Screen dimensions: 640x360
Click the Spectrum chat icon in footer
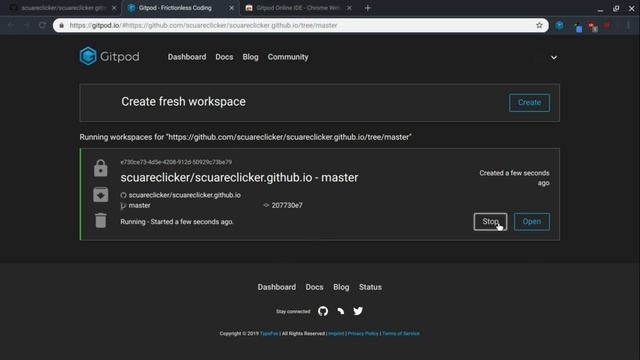[x=340, y=311]
